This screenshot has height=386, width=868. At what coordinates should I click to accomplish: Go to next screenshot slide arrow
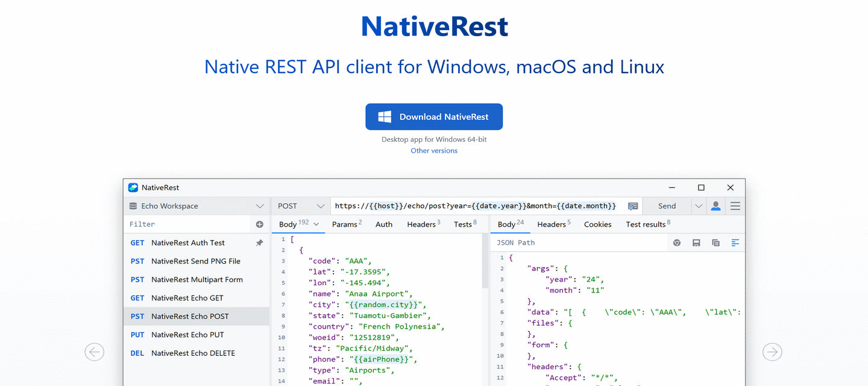pos(772,352)
